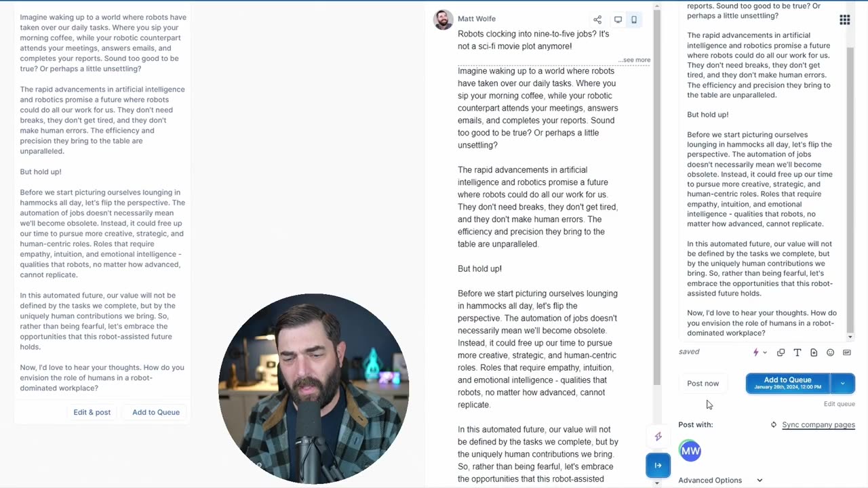The height and width of the screenshot is (488, 868).
Task: Switch preview to desktop view
Action: (618, 20)
